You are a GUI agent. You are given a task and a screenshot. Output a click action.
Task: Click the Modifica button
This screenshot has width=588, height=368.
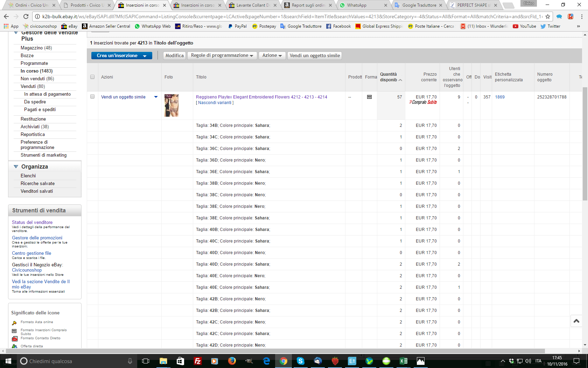[174, 55]
